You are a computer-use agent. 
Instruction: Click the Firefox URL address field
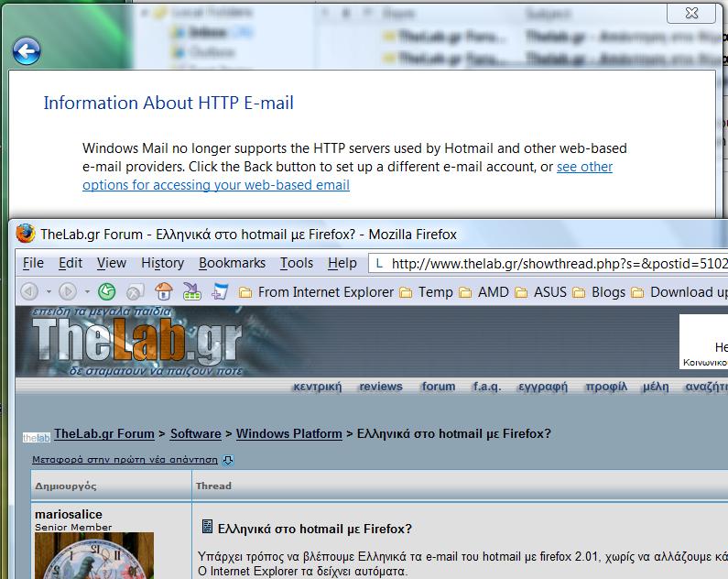[548, 264]
